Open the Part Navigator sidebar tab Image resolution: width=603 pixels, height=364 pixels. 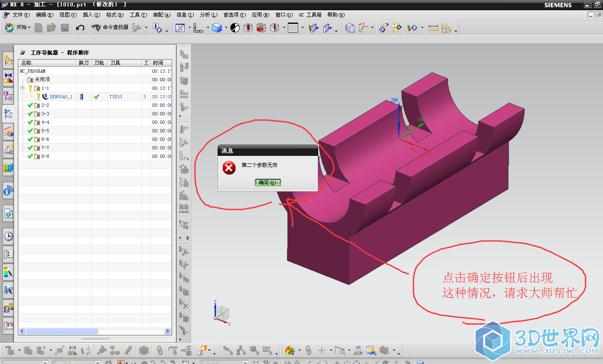(x=8, y=96)
